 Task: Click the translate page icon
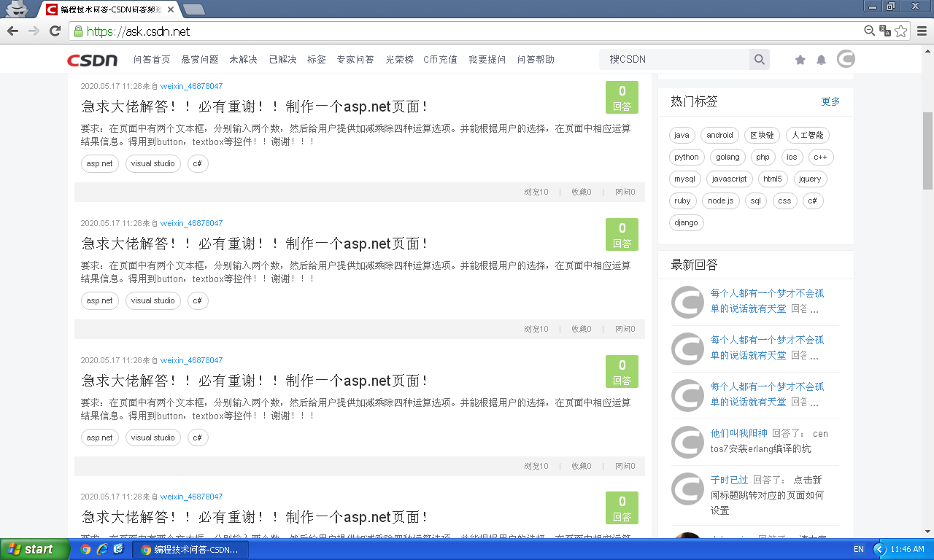point(885,31)
